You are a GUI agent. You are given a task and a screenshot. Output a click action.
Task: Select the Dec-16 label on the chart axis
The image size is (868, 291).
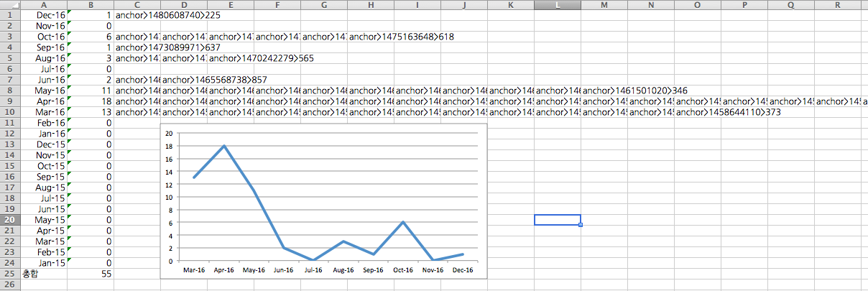pos(463,271)
